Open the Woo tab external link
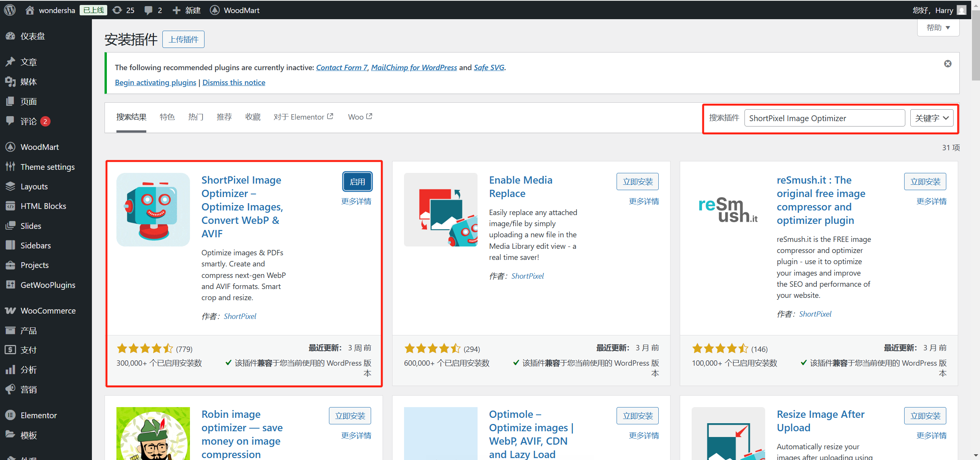 tap(359, 117)
